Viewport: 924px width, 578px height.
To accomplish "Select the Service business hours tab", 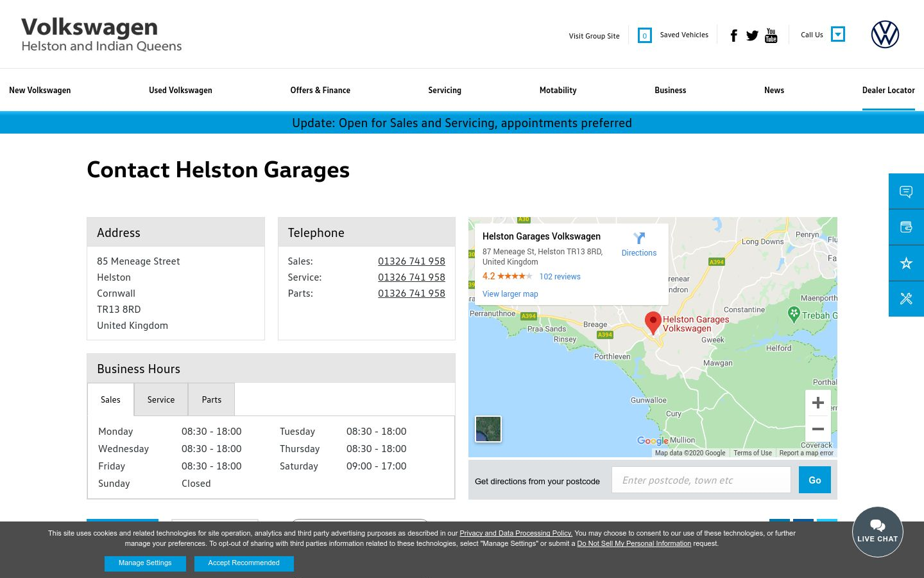I will [161, 399].
